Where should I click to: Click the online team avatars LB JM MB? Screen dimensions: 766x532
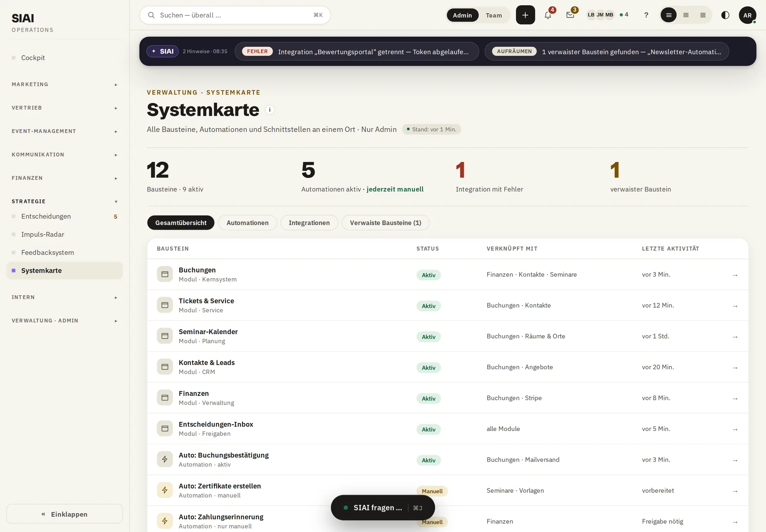600,15
